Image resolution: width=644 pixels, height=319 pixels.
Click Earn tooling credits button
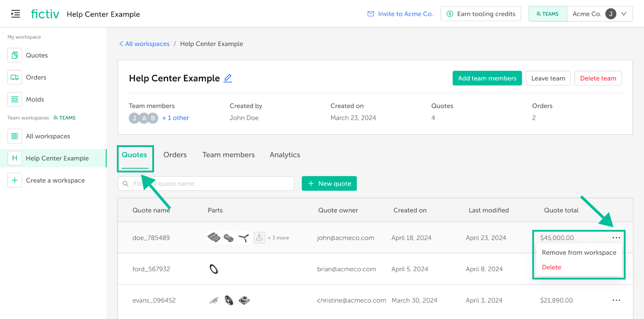(x=481, y=14)
